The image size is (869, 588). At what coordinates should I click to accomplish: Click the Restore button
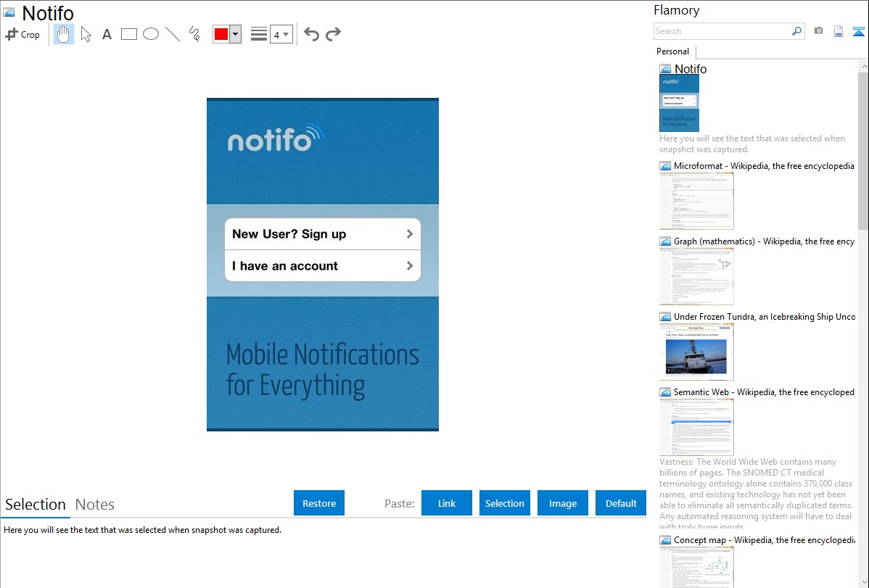319,503
